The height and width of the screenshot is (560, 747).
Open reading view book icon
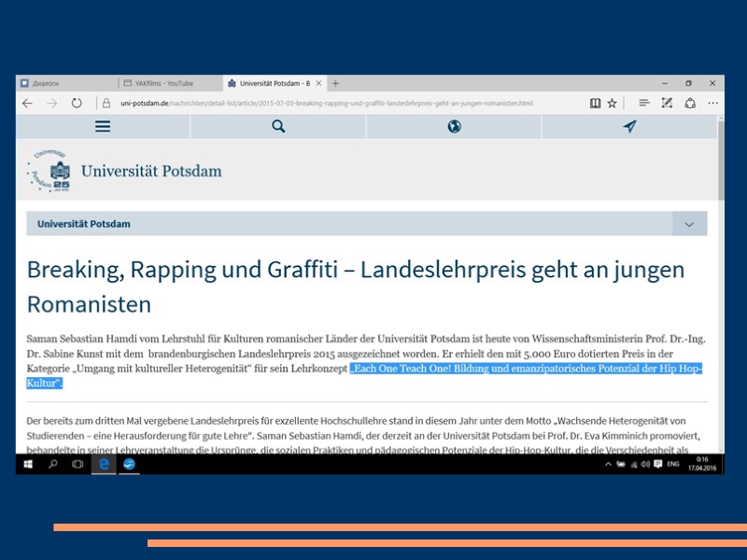pos(595,103)
